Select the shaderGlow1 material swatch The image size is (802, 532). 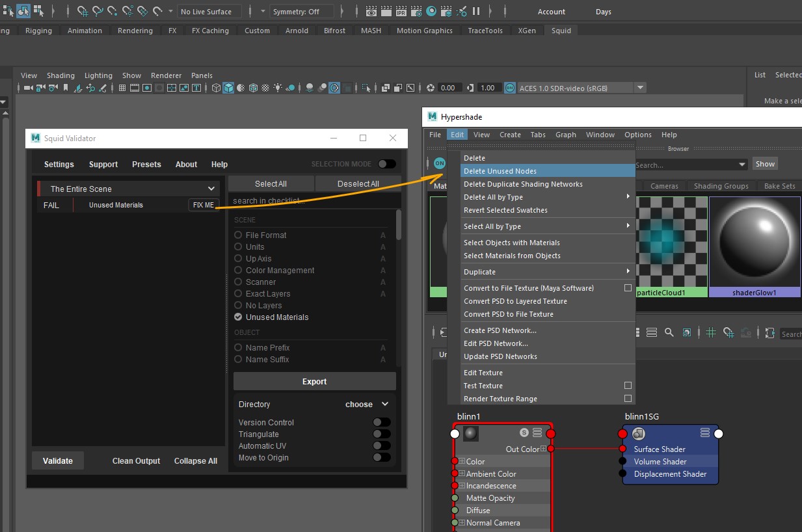point(755,247)
